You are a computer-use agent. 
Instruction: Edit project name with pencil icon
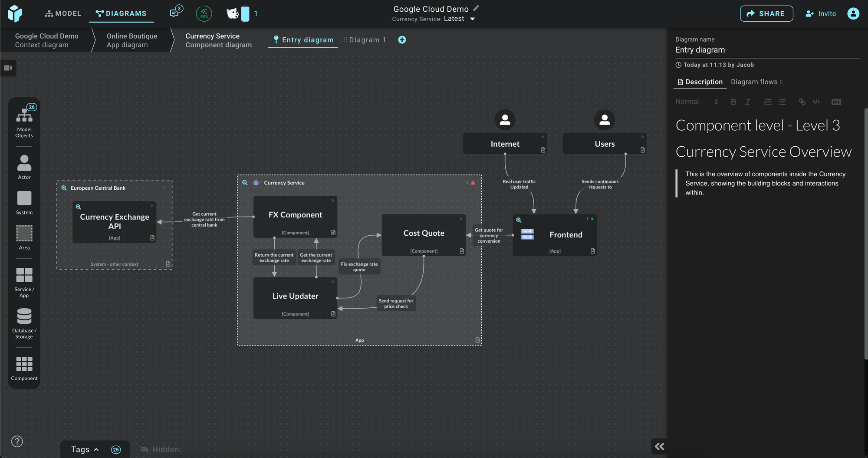click(x=476, y=8)
